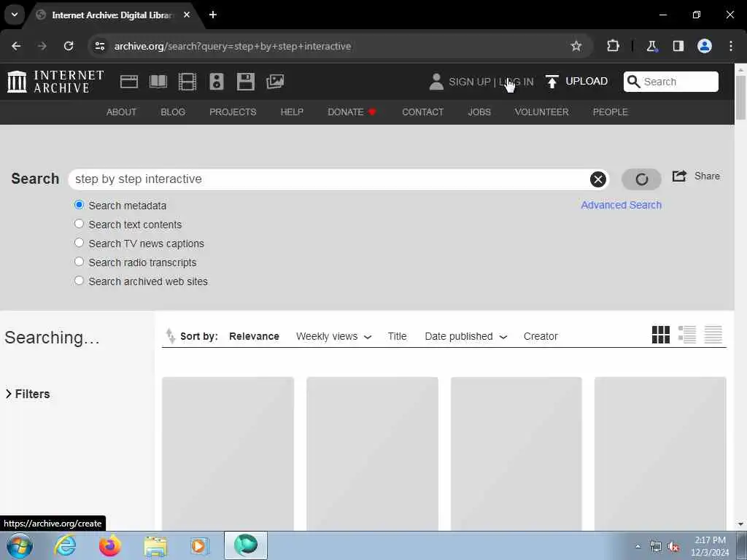Open the ABOUT menu item
The image size is (747, 560).
click(x=122, y=112)
